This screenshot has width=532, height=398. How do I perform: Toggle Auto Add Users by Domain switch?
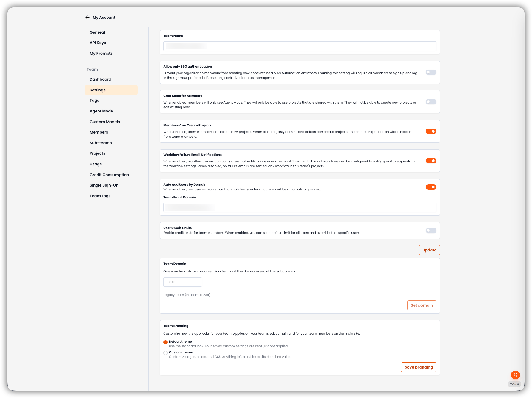tap(431, 187)
